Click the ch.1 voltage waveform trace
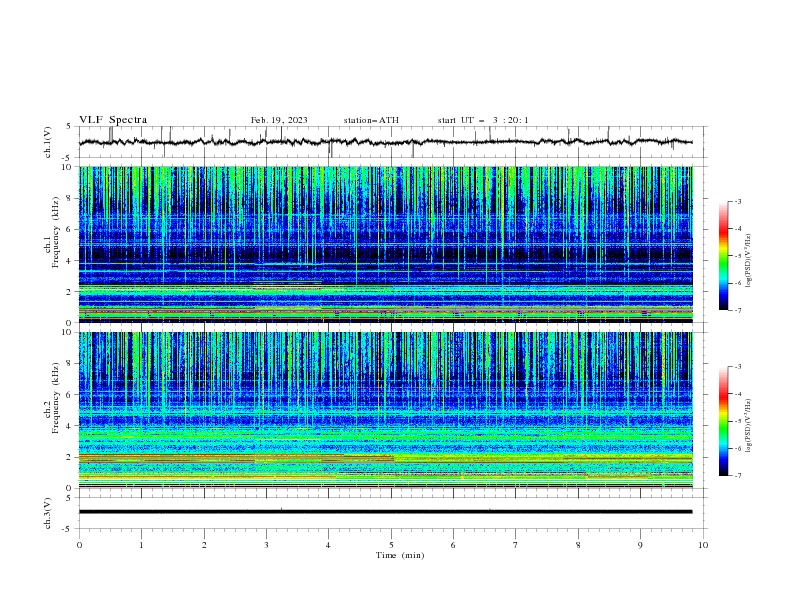 click(386, 142)
